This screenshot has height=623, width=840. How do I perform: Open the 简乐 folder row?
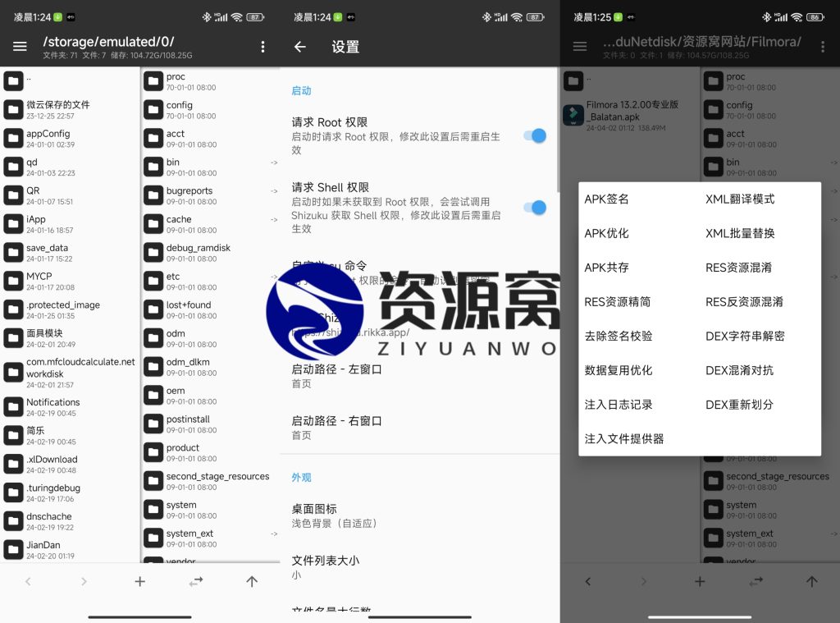point(70,435)
